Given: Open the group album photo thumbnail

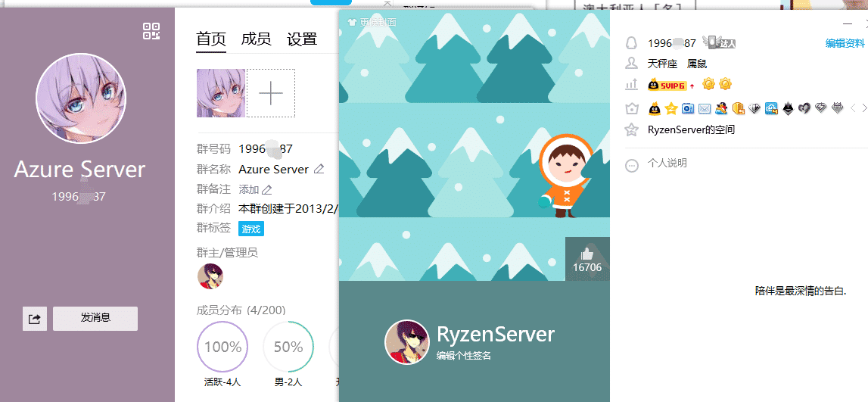Looking at the screenshot, I should [221, 93].
